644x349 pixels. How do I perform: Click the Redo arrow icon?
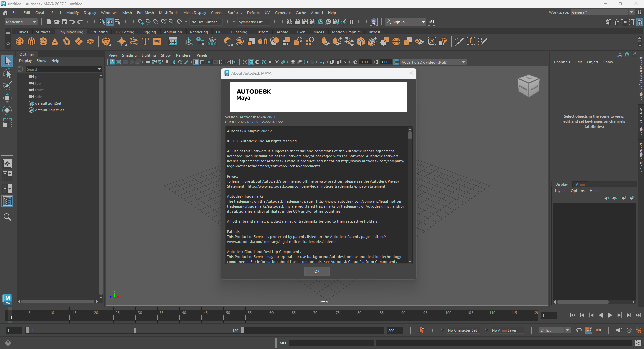point(80,22)
